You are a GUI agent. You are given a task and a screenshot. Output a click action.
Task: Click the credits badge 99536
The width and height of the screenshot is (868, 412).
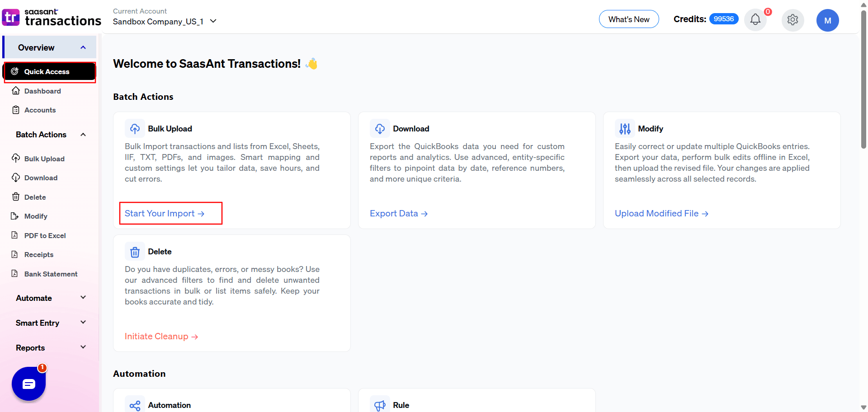click(x=724, y=19)
